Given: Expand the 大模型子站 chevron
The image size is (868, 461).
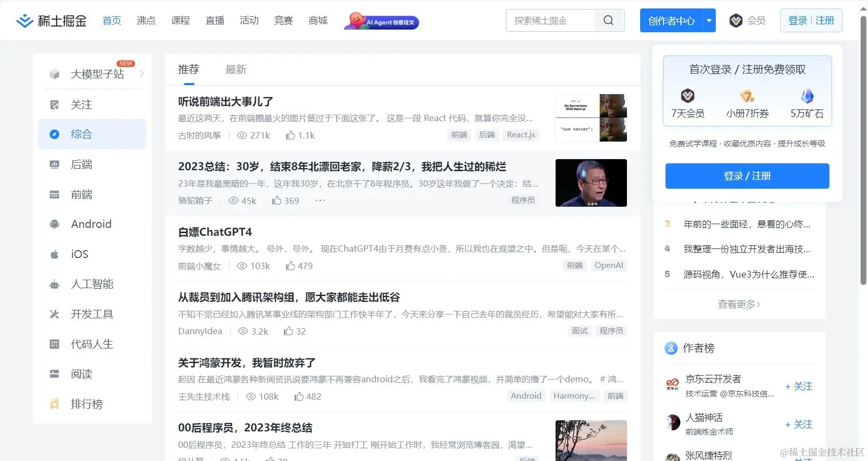Looking at the screenshot, I should [x=142, y=73].
